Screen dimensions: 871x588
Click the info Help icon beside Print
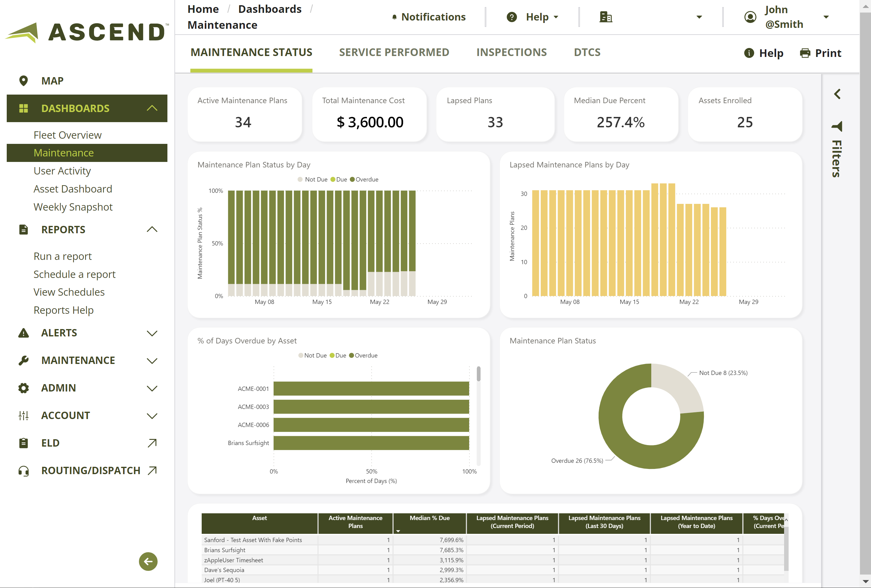tap(749, 53)
